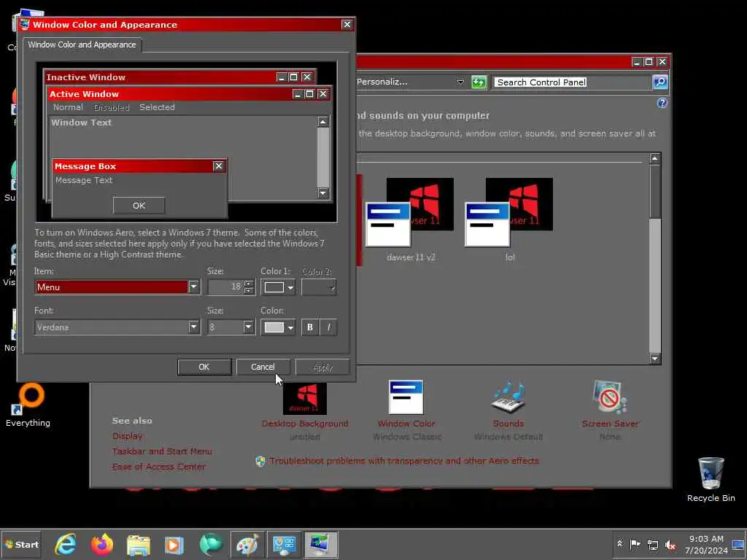Open Control Panel taskbar icon
Viewport: 747px width, 560px height.
point(284,544)
